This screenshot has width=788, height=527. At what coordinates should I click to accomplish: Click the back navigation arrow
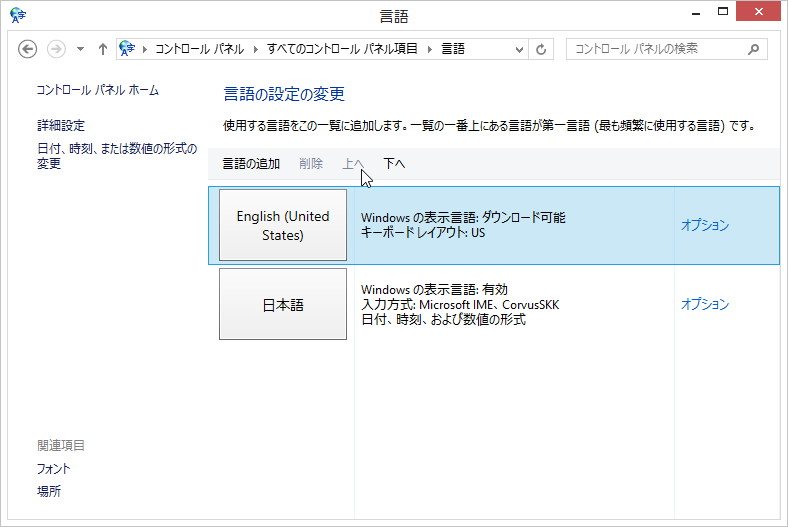(27, 49)
